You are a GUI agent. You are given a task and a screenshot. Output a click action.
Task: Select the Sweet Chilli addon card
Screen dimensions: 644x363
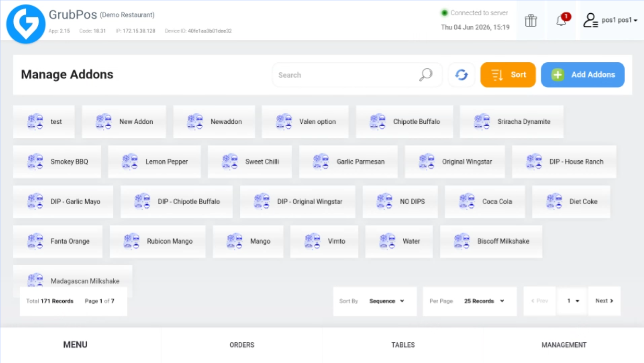click(250, 162)
